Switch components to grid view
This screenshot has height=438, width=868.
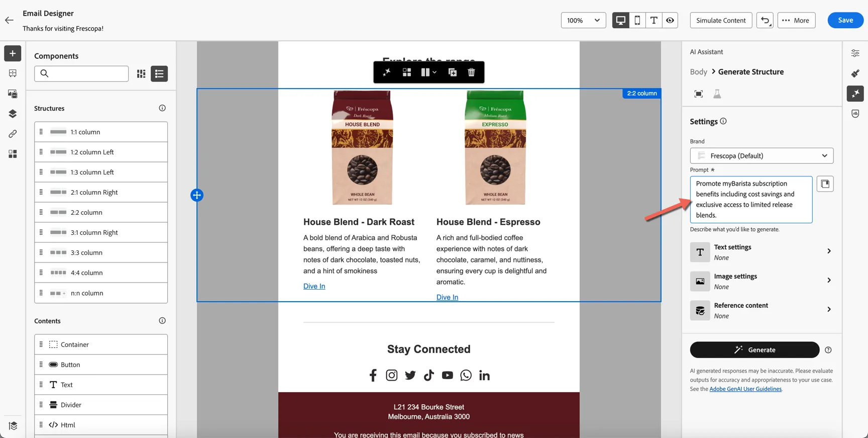[x=141, y=74]
